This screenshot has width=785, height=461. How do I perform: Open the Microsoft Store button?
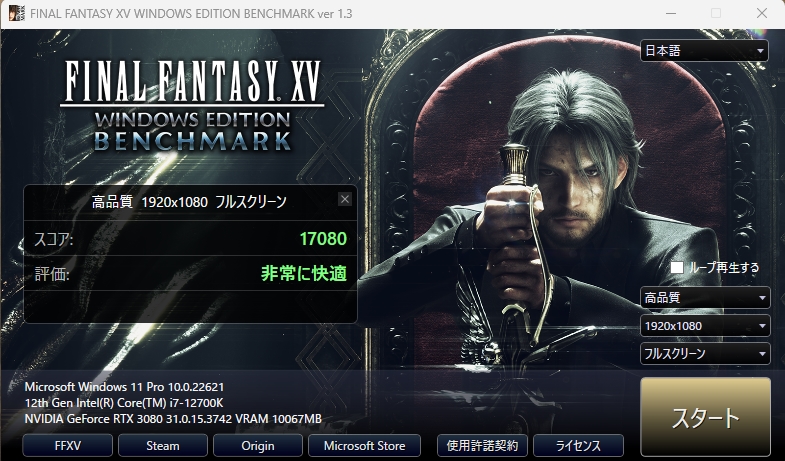(364, 445)
